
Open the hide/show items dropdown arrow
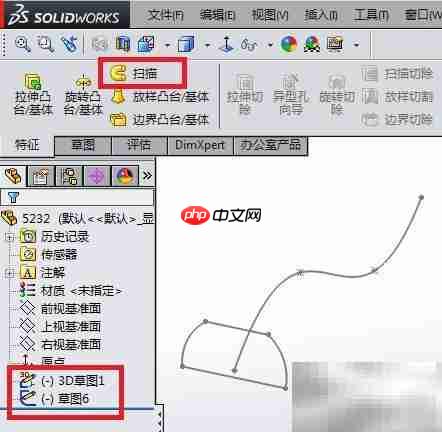[270, 45]
